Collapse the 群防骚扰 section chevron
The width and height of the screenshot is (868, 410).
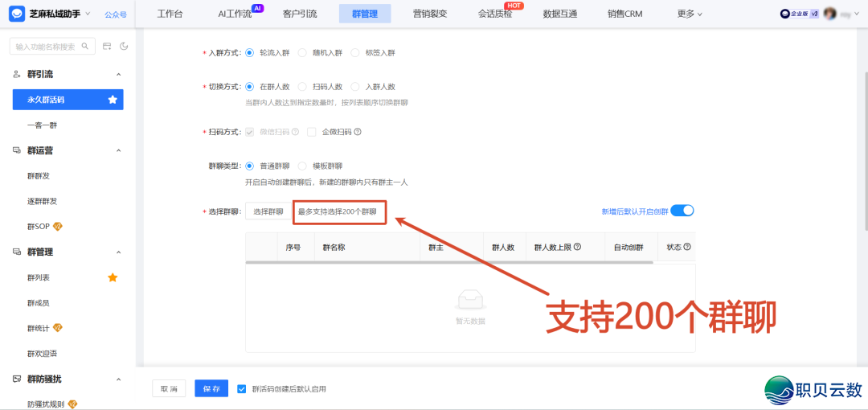pos(118,379)
